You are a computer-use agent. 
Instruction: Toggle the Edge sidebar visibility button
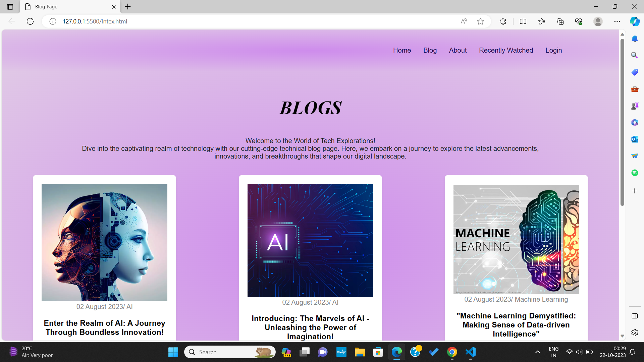(634, 316)
